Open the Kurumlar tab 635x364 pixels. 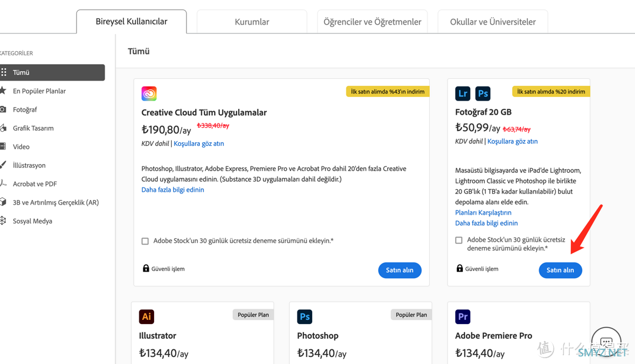(252, 22)
